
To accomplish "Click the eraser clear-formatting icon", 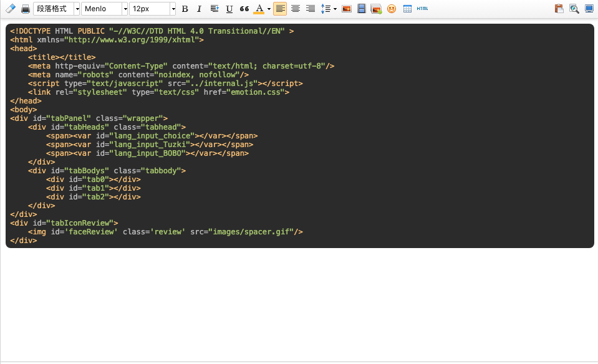I will click(11, 8).
